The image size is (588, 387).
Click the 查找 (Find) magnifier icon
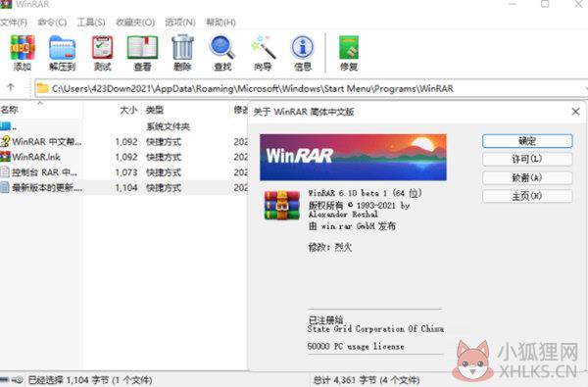[x=222, y=48]
